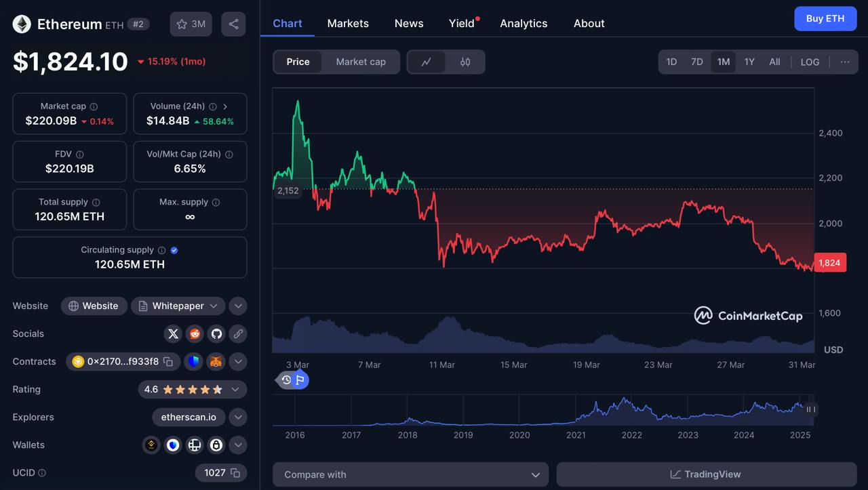Click Circulating supply info icon
The width and height of the screenshot is (868, 490).
tap(161, 250)
